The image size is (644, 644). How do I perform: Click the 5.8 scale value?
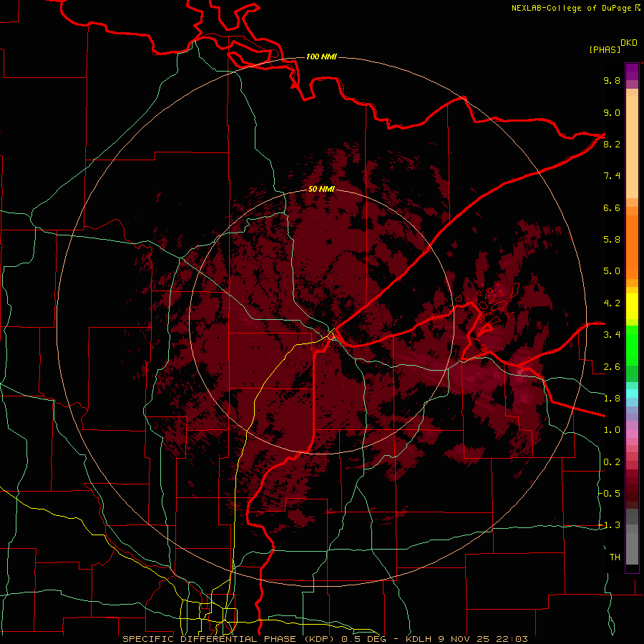(x=612, y=240)
